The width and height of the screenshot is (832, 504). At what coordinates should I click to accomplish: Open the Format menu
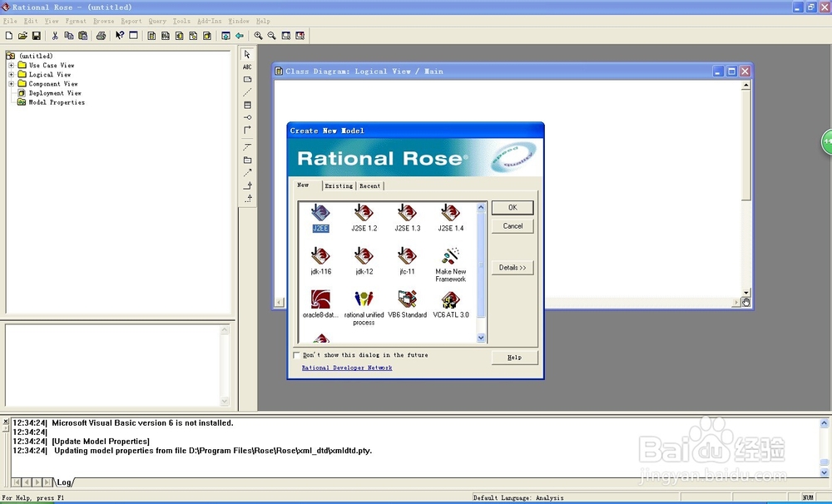tap(76, 22)
